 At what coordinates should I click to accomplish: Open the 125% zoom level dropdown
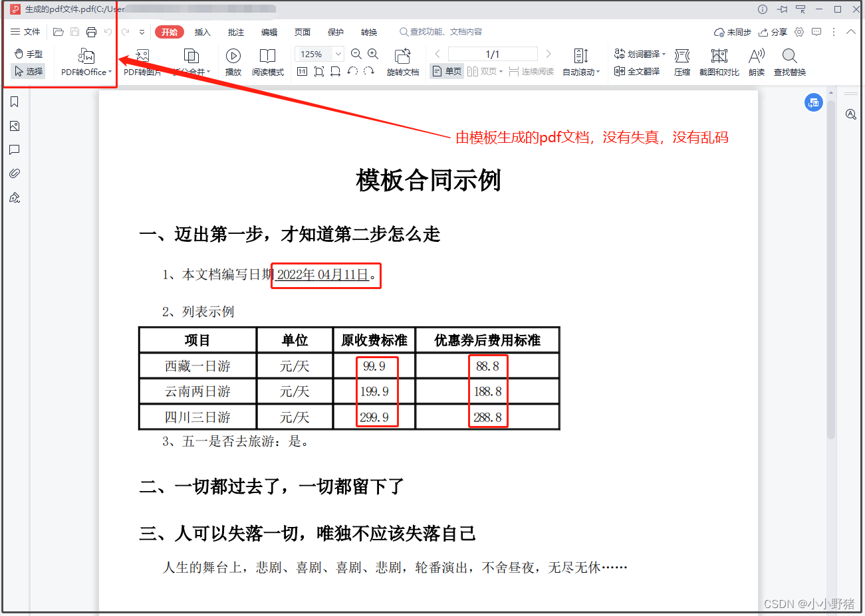[x=338, y=53]
